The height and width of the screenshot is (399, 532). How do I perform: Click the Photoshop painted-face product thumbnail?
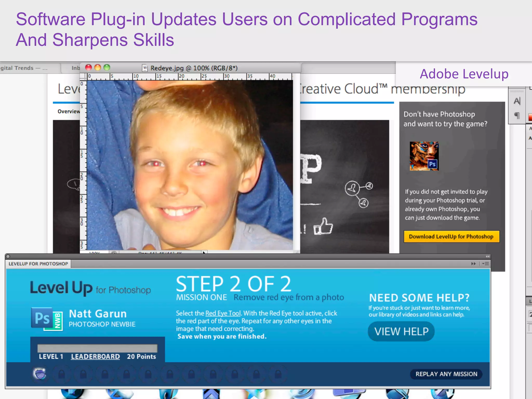(424, 156)
